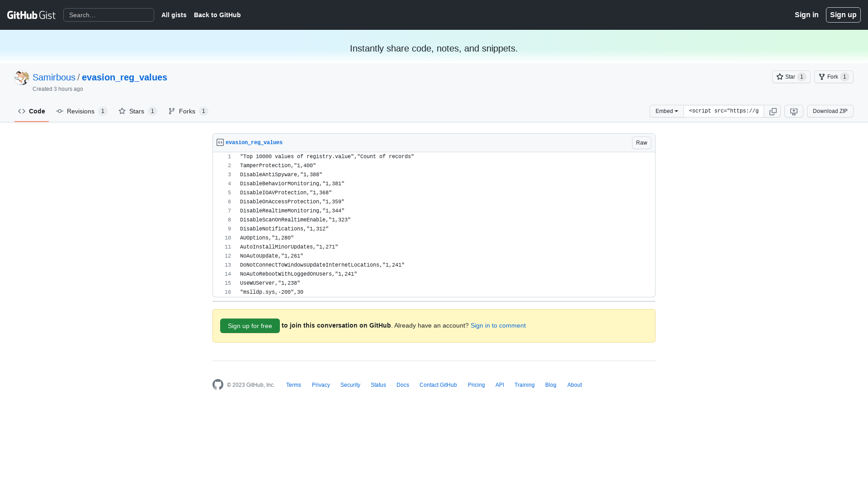Star this gist
The width and height of the screenshot is (868, 488).
coord(791,77)
